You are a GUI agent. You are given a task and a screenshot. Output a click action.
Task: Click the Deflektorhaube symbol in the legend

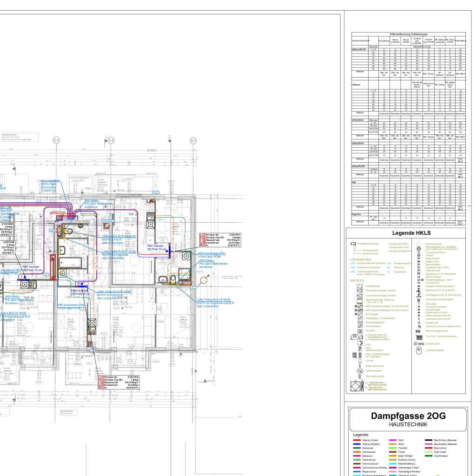[359, 370]
